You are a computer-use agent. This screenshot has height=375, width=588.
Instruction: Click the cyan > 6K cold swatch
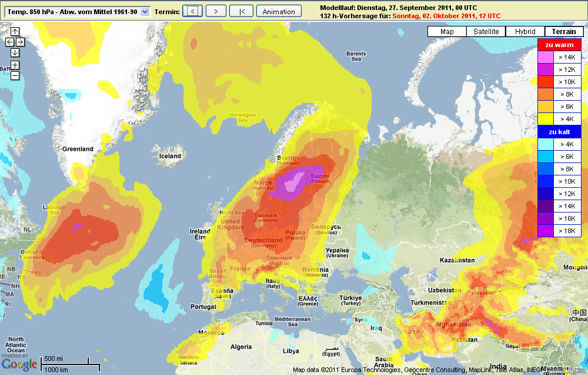point(546,157)
